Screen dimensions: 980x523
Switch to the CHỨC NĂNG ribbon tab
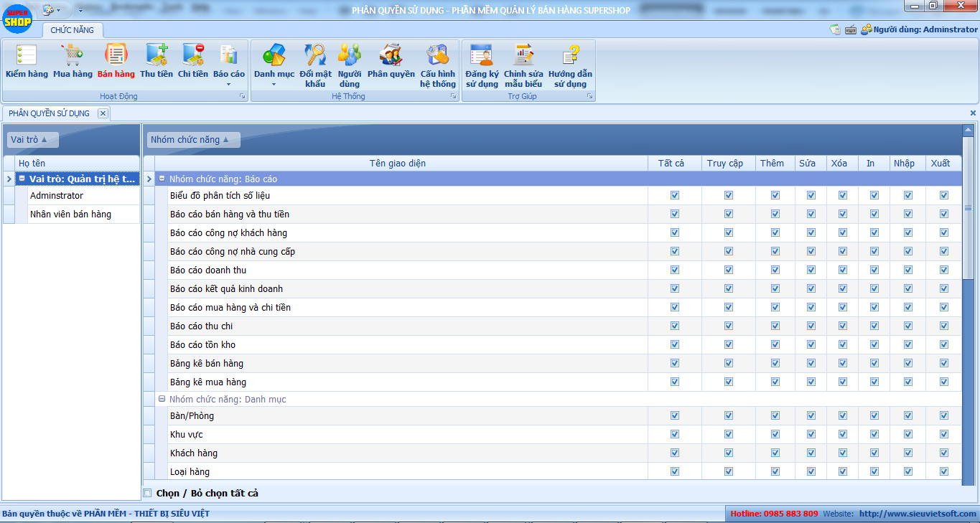click(72, 30)
